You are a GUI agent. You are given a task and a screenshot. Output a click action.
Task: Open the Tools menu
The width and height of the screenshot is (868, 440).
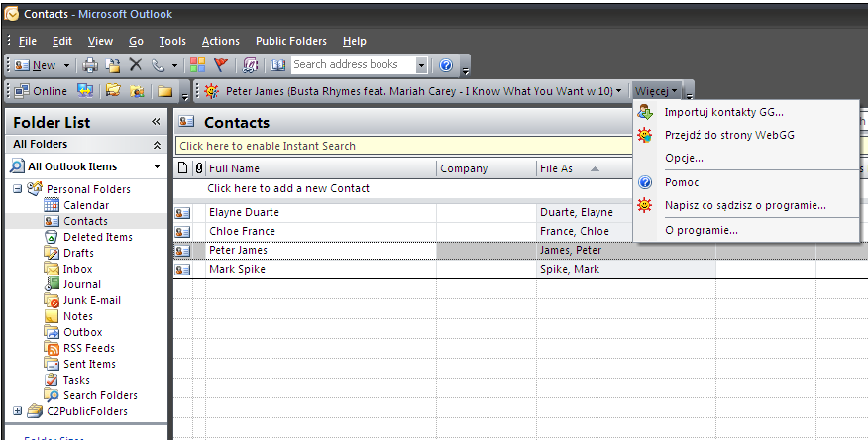[x=172, y=41]
